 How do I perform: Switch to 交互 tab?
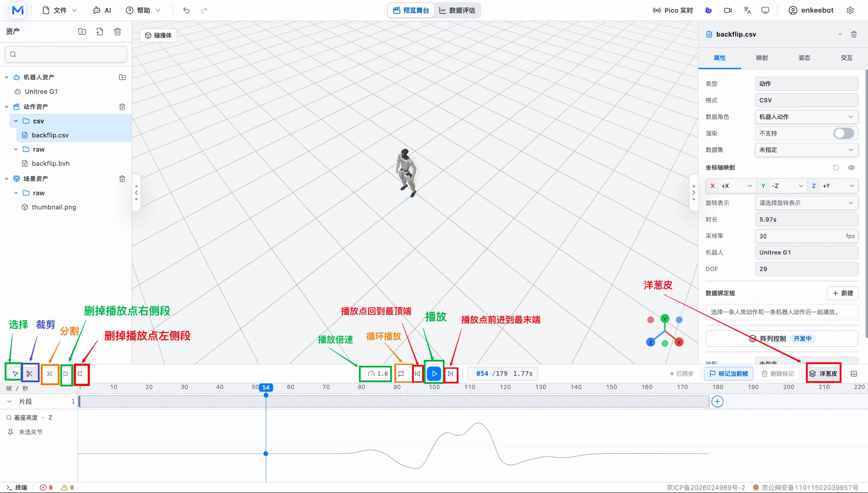click(x=846, y=58)
